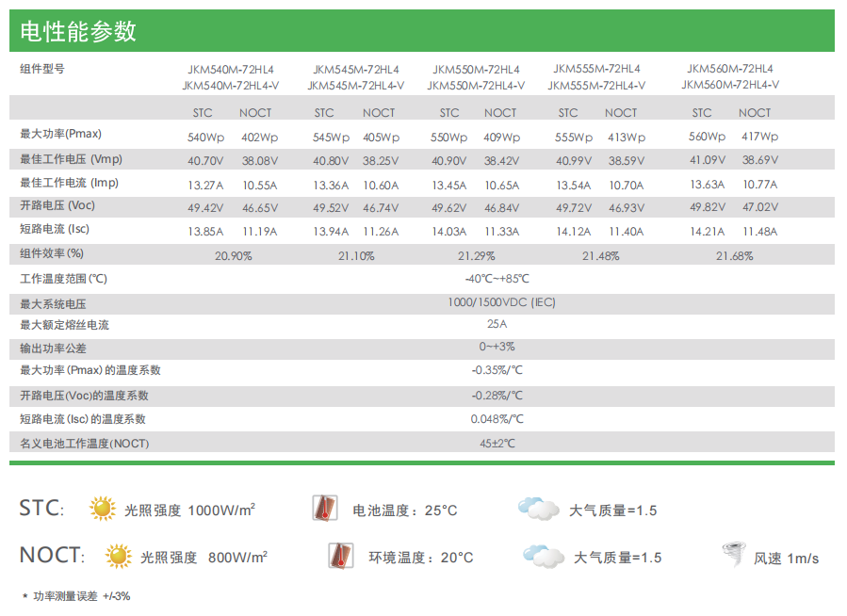The width and height of the screenshot is (847, 616).
Task: Click the 开路电压(Voc)的温度系数 row label
Action: point(84,396)
